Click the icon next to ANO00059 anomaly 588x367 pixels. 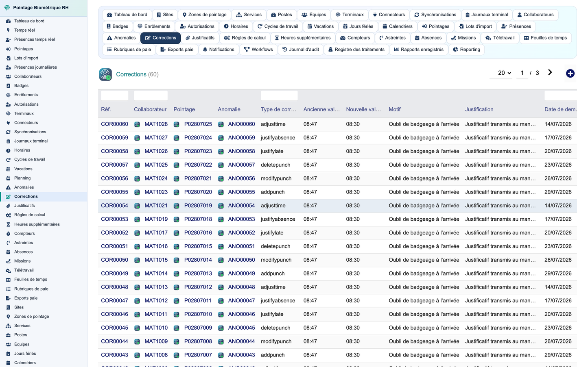pos(221,138)
